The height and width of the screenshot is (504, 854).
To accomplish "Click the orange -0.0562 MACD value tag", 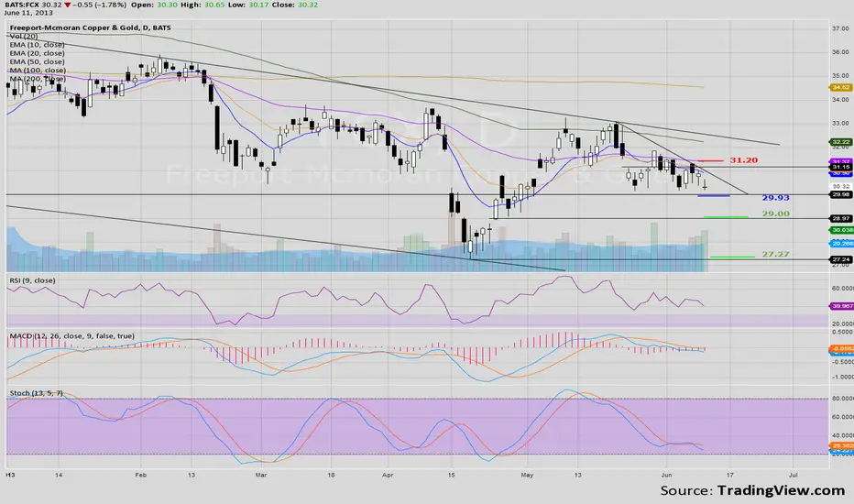I will click(842, 349).
